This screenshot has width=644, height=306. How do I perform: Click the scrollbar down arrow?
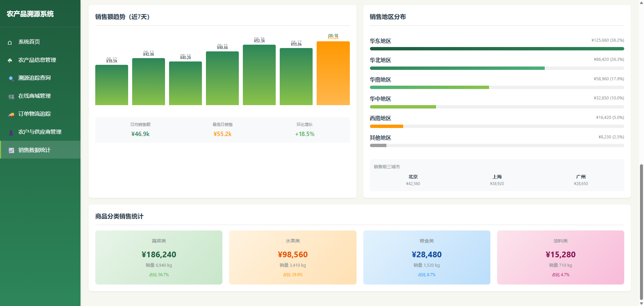tap(641, 303)
